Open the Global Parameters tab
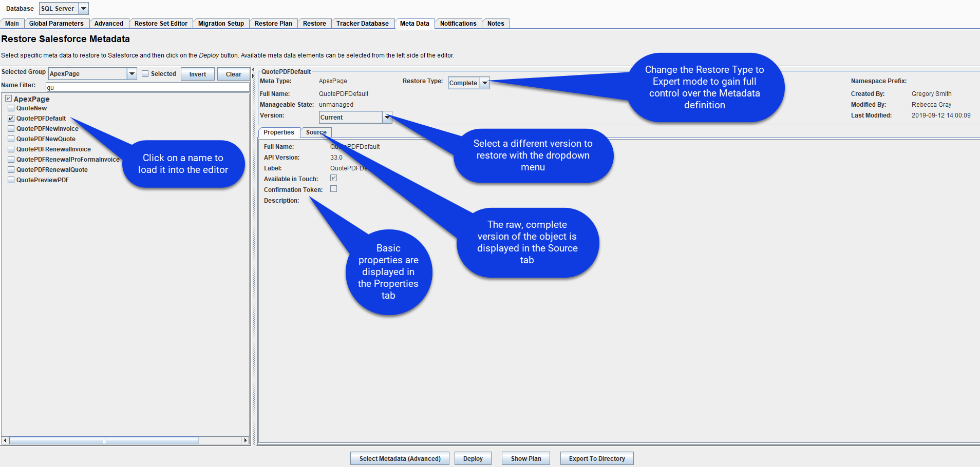Viewport: 980px width, 467px height. pyautogui.click(x=56, y=24)
